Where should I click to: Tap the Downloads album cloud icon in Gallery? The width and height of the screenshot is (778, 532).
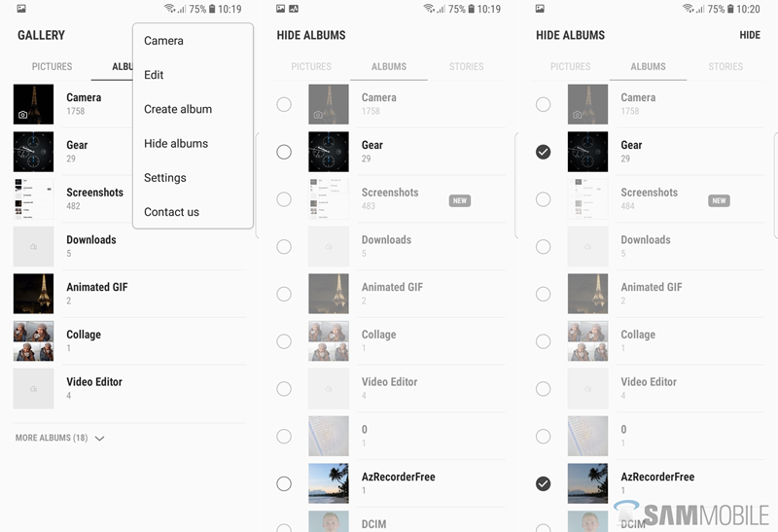tap(33, 247)
